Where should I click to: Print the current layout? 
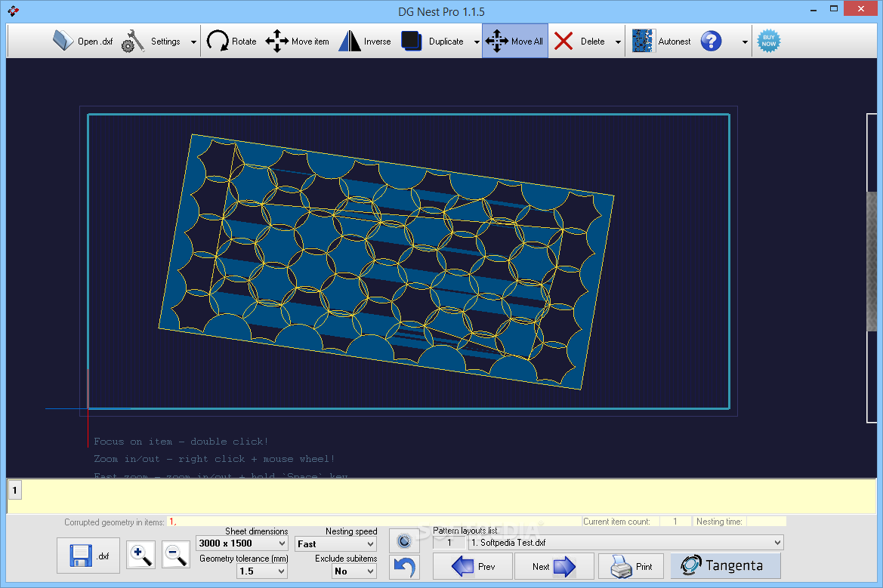(x=631, y=566)
